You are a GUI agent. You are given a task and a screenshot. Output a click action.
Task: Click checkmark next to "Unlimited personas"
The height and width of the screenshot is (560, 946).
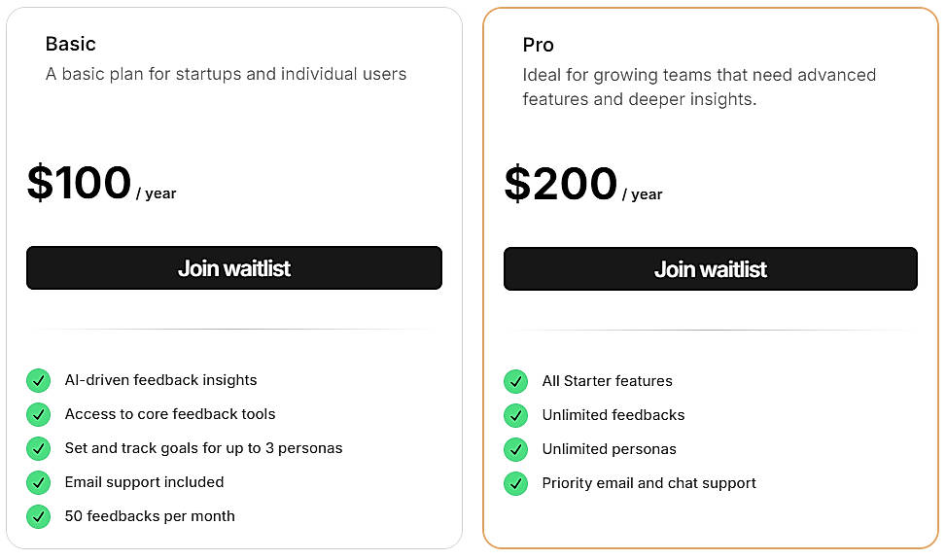coord(515,449)
